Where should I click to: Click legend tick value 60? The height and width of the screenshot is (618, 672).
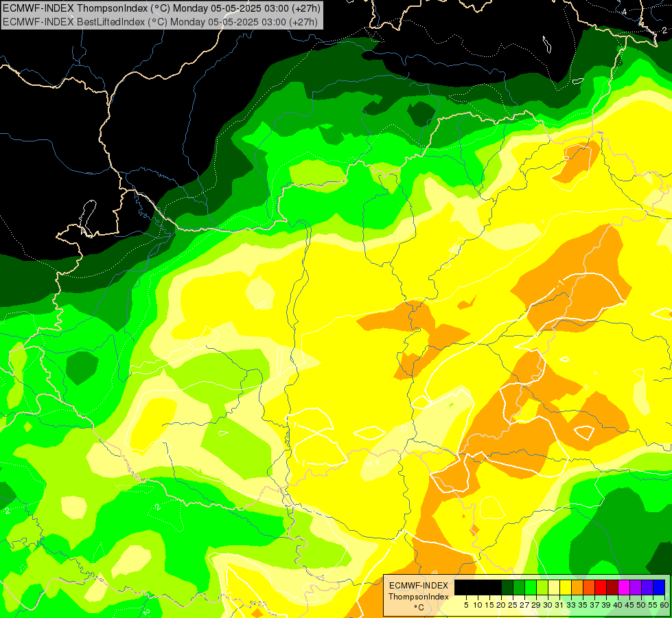click(x=664, y=605)
